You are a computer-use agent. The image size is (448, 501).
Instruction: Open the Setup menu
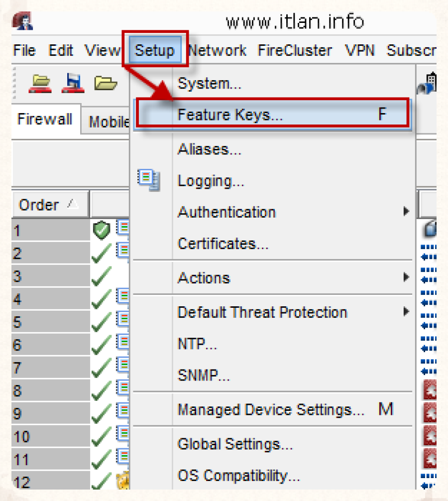[155, 50]
